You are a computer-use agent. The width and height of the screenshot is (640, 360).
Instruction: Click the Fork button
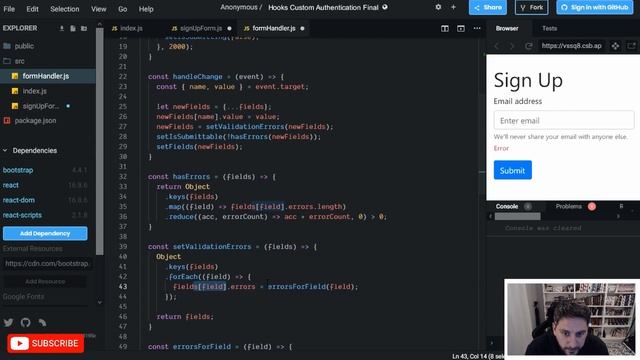pyautogui.click(x=531, y=7)
